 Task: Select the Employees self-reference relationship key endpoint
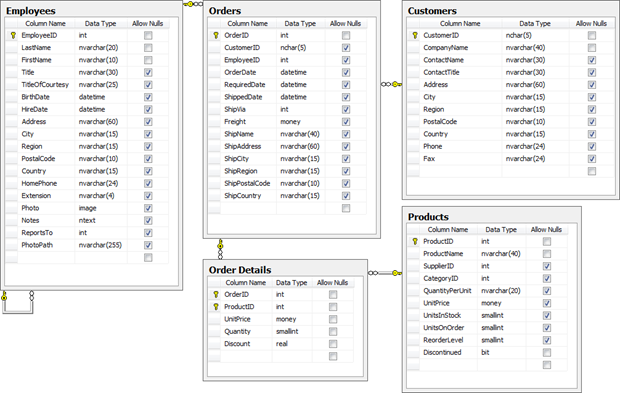pos(4,296)
